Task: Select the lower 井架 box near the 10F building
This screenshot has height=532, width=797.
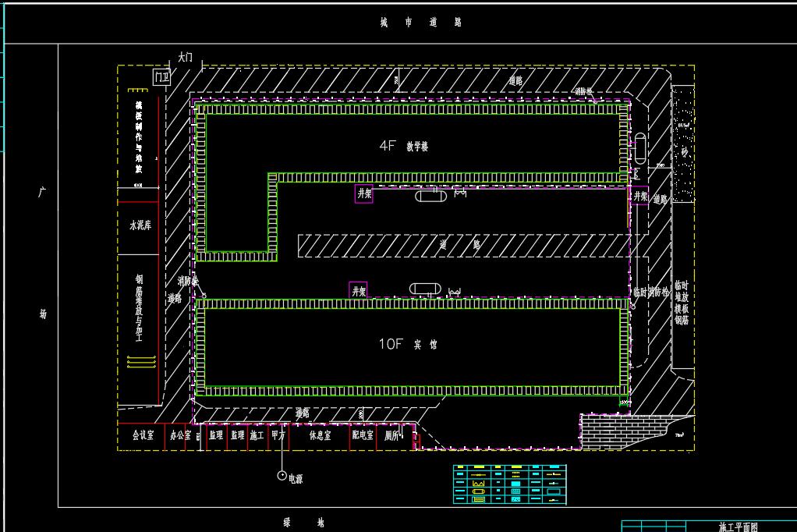Action: coord(358,290)
